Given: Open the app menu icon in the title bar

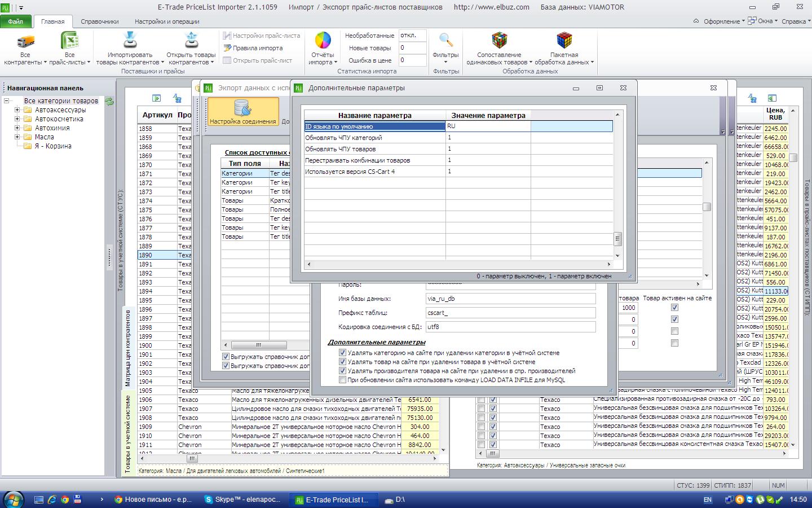Looking at the screenshot, I should point(5,7).
